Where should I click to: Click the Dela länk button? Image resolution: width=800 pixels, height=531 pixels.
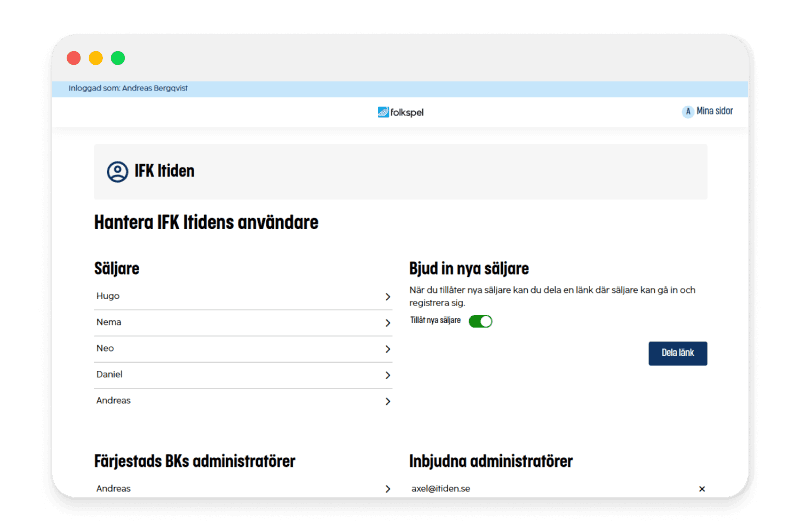[x=678, y=353]
